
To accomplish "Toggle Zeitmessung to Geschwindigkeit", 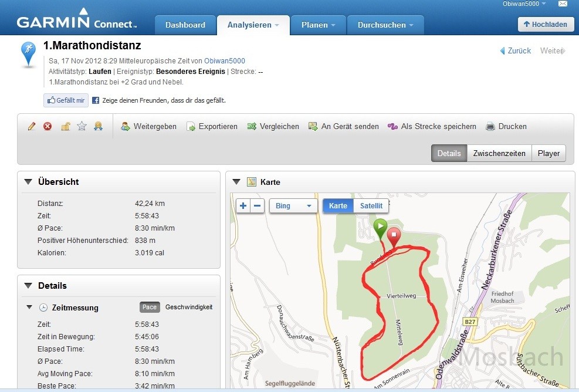I will click(188, 307).
